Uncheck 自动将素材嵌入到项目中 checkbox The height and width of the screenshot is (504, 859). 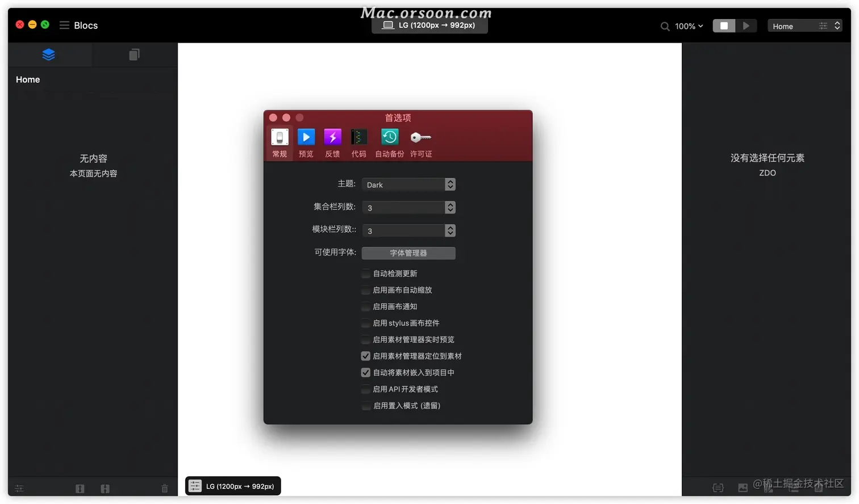click(366, 372)
